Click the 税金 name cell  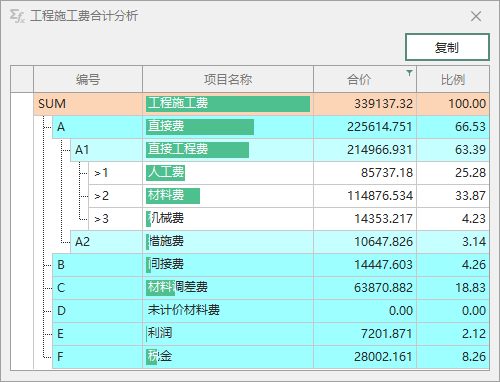(x=228, y=357)
